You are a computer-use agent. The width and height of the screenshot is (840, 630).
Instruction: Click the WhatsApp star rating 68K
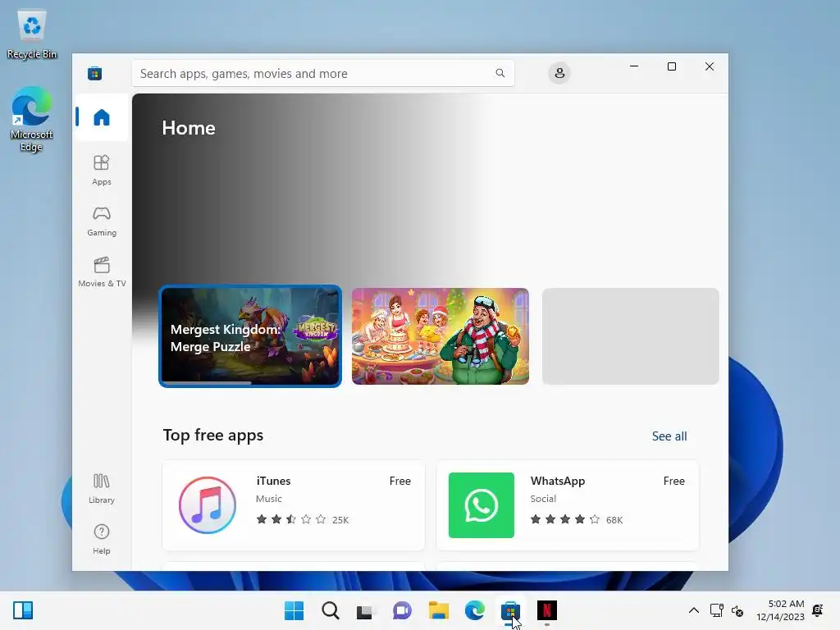(577, 519)
